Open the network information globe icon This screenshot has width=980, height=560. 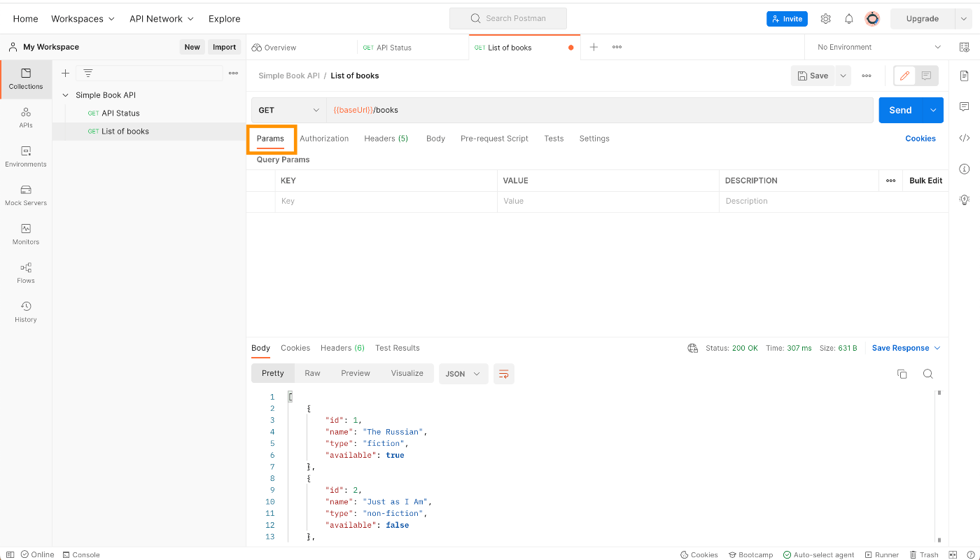click(693, 348)
